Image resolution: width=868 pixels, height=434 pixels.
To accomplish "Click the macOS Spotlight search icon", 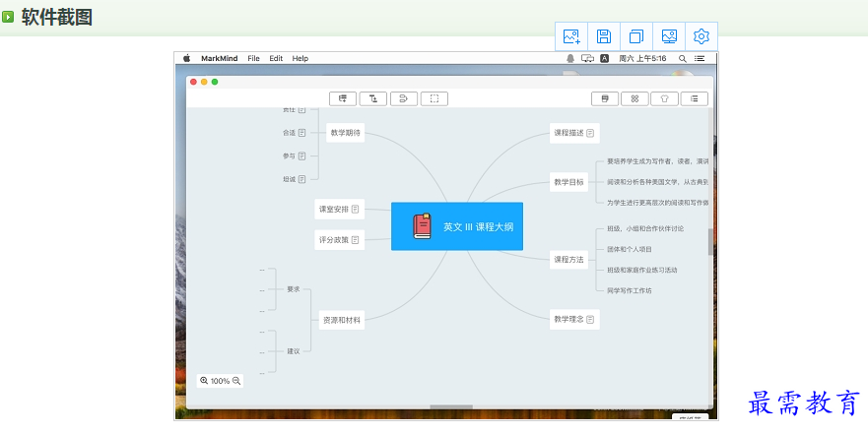I will pos(683,59).
